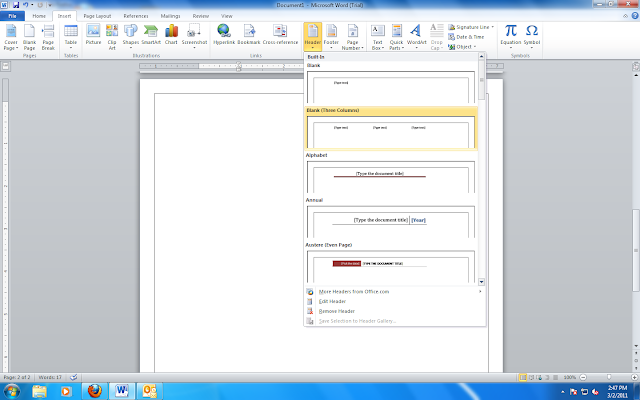Open Windows Explorer folder from the taskbar
Image resolution: width=640 pixels, height=400 pixels.
click(40, 391)
